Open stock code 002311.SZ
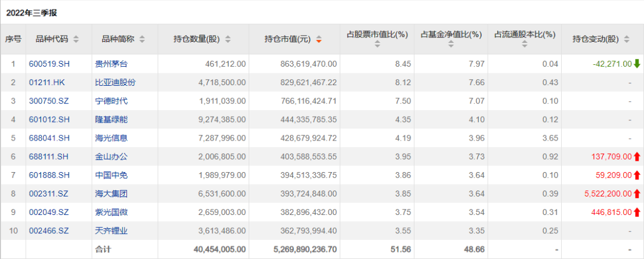This screenshot has width=644, height=259. 49,194
